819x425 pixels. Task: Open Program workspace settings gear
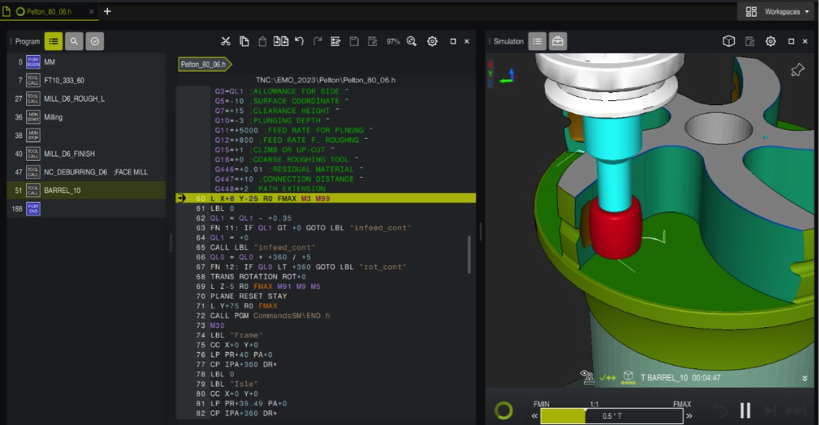pos(432,41)
